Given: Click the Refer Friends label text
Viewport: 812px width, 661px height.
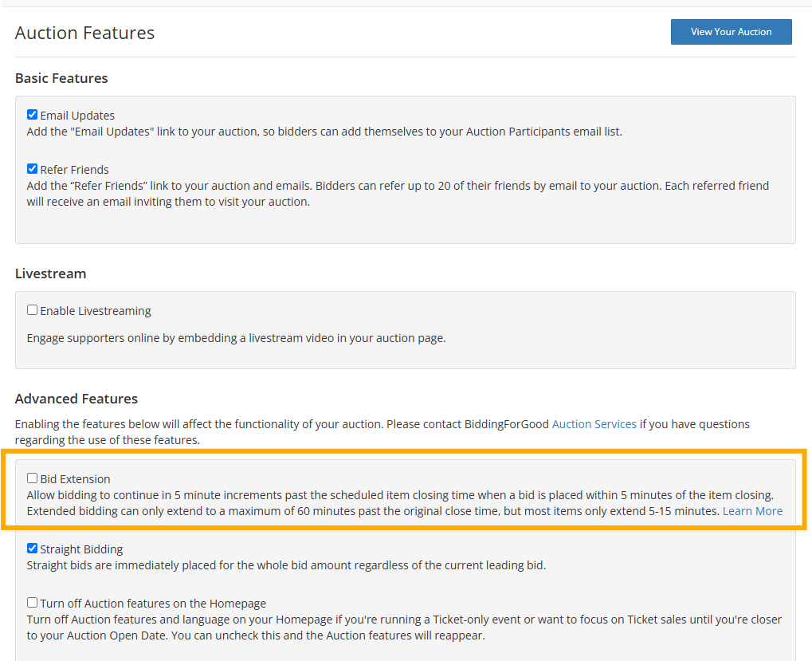Looking at the screenshot, I should tap(75, 168).
